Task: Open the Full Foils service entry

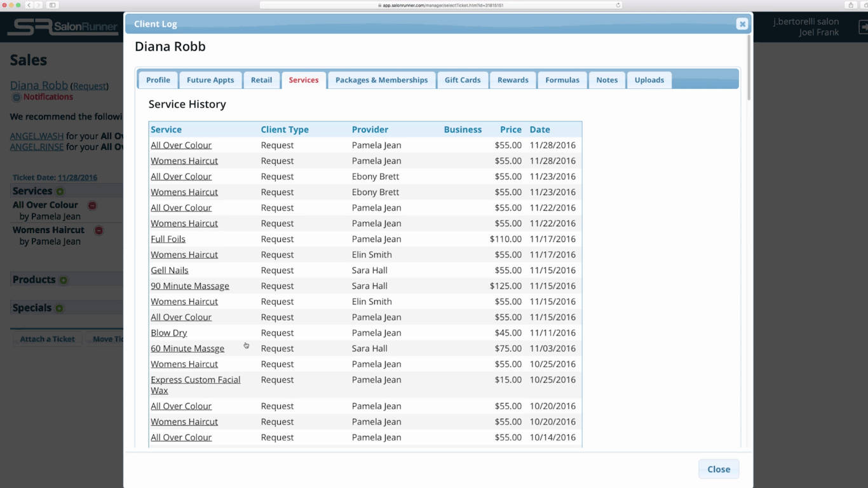Action: pos(168,239)
